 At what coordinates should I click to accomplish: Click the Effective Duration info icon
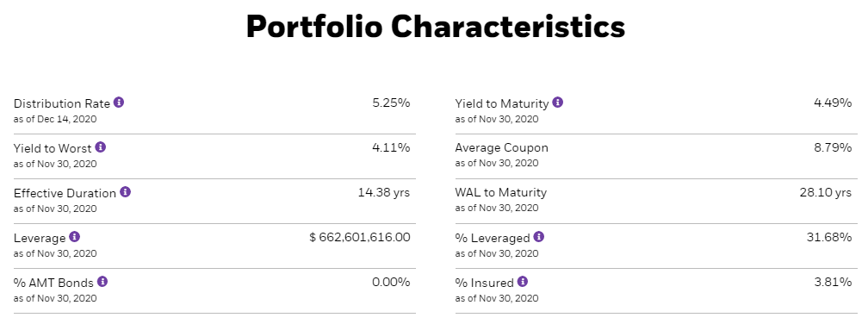pyautogui.click(x=125, y=192)
